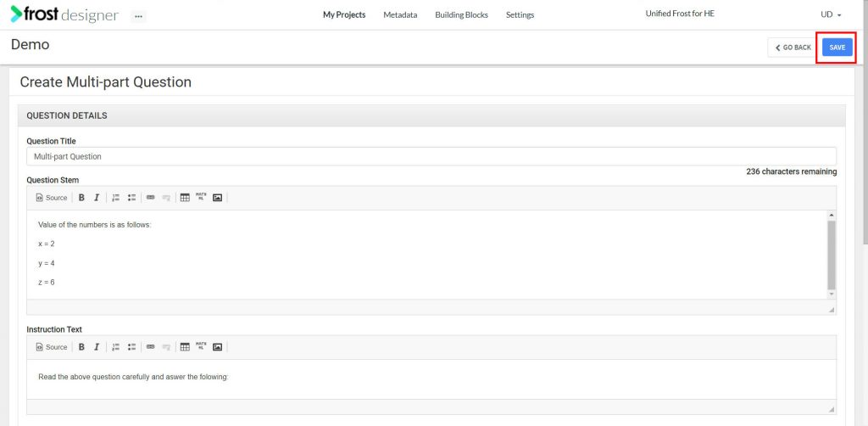The height and width of the screenshot is (426, 868).
Task: Toggle italic in Question Stem toolbar
Action: 97,198
